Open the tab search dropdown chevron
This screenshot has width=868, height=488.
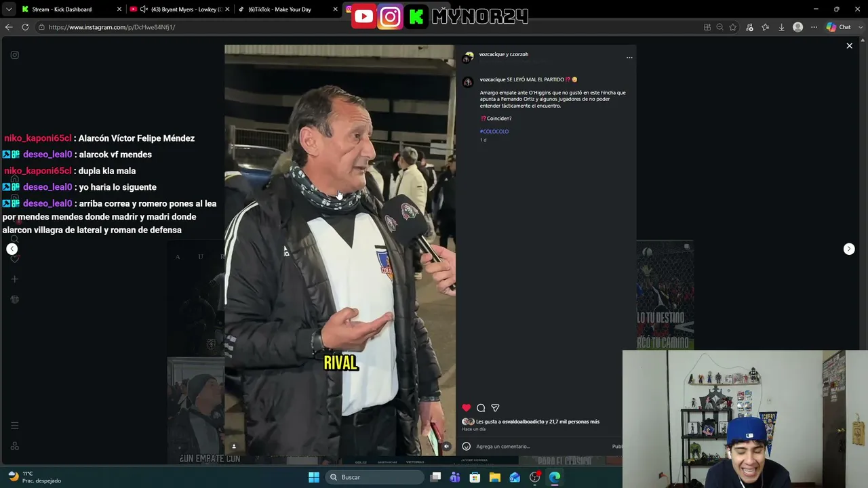click(8, 9)
